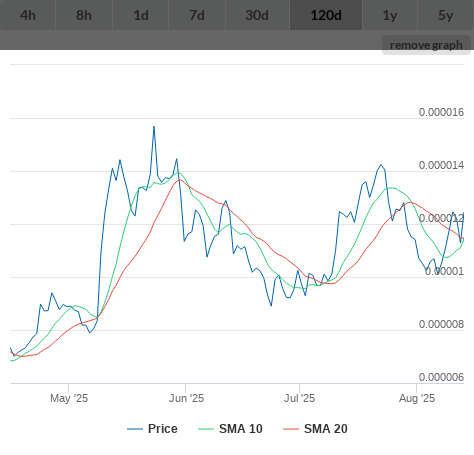Image resolution: width=474 pixels, height=455 pixels.
Task: Click the 0.000016 y-axis label
Action: [441, 112]
